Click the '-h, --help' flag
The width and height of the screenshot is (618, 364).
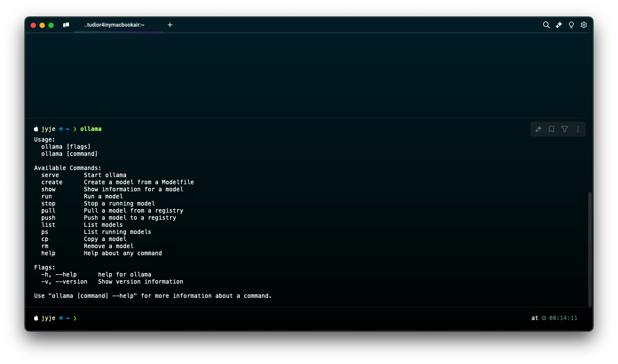(x=59, y=274)
